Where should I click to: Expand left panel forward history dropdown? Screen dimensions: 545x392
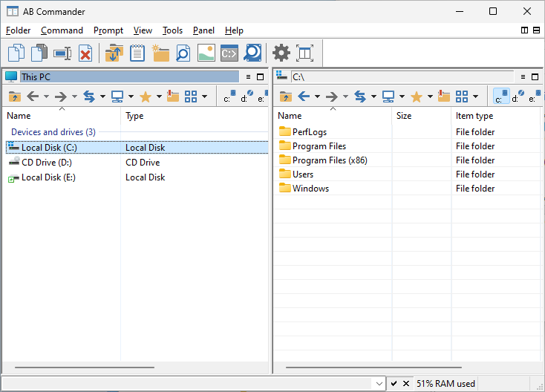click(x=74, y=97)
